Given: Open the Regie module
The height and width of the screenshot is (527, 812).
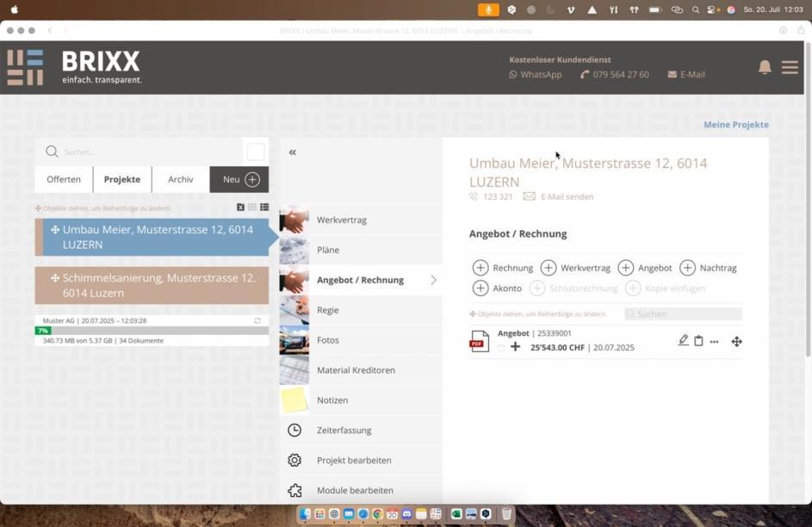Looking at the screenshot, I should [361, 310].
